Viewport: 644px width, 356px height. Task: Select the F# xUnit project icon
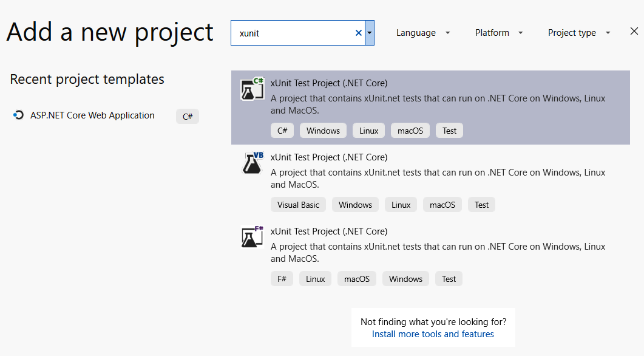click(x=252, y=237)
